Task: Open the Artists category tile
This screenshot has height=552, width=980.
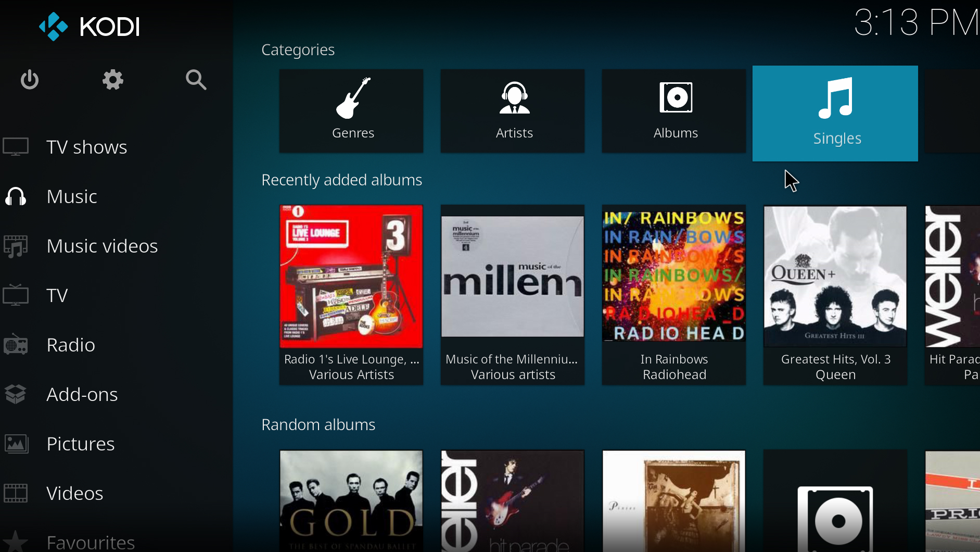Action: tap(513, 111)
